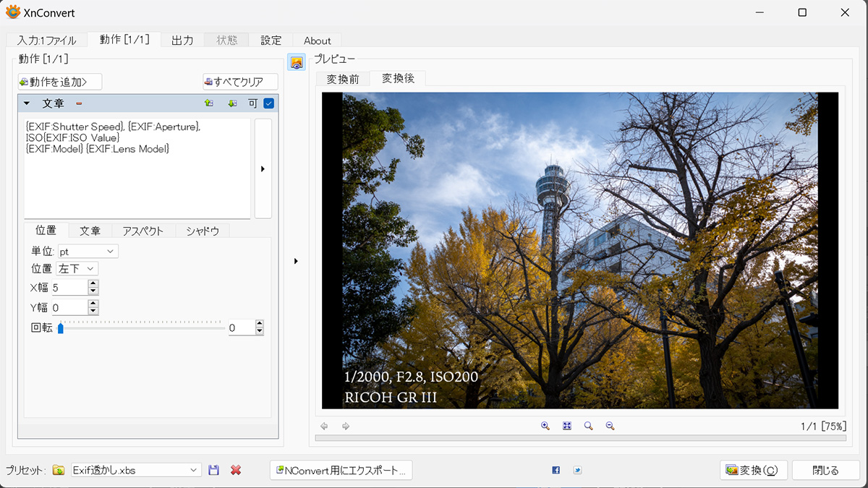Open the 位置 左下 position dropdown
868x488 pixels.
[77, 268]
